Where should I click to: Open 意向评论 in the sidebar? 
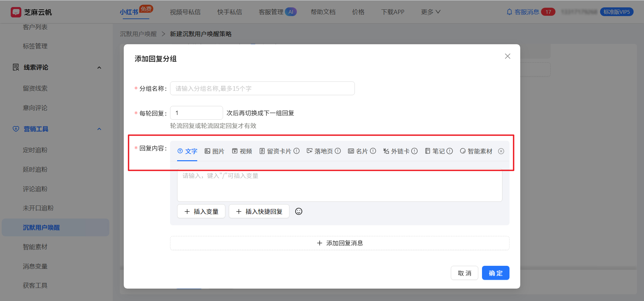coord(35,108)
